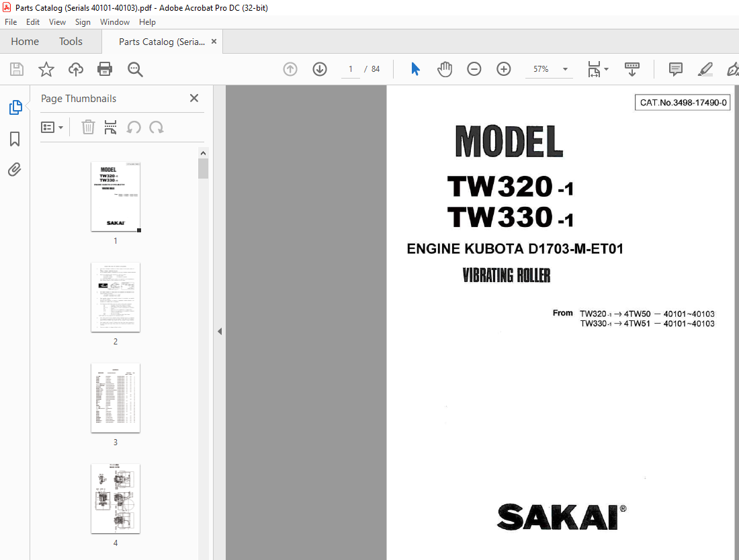Switch to the Tools tab
The height and width of the screenshot is (560, 739).
(71, 42)
